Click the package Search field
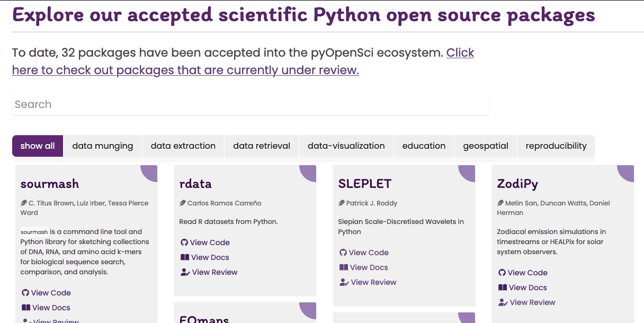644x323 pixels. tap(250, 105)
